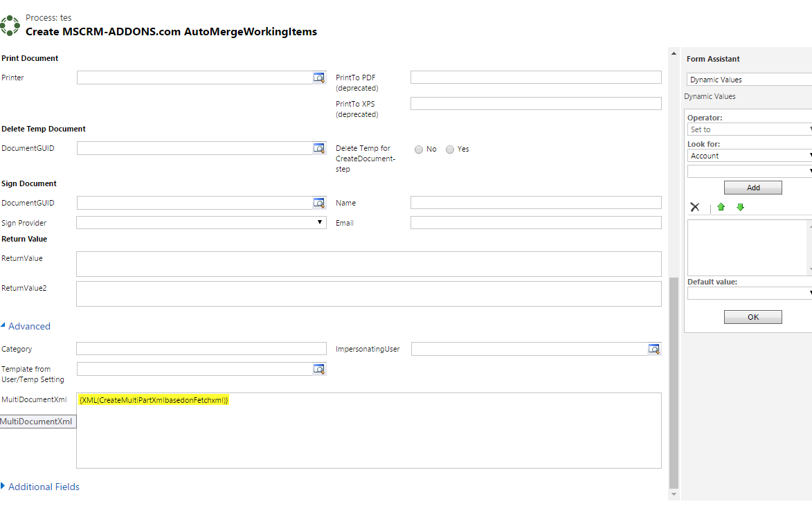Click the PrintTo PDF input field
The image size is (812, 506).
(x=536, y=77)
